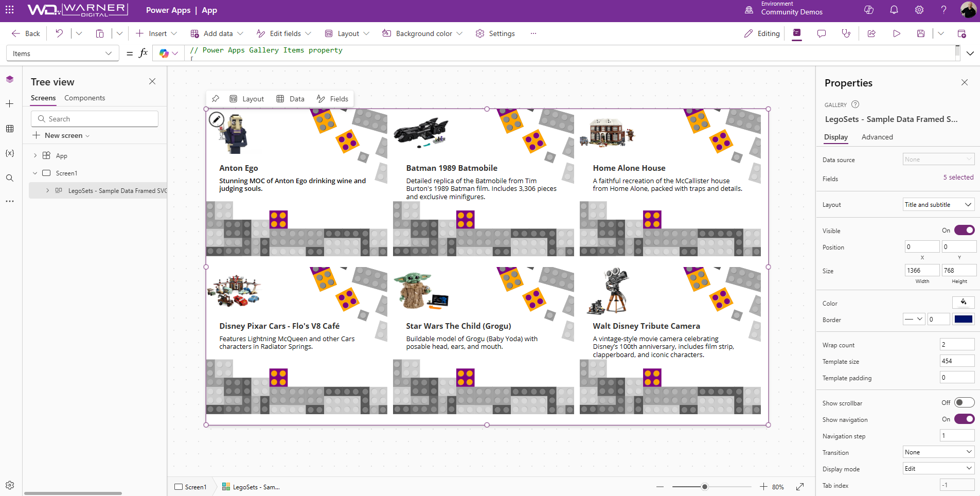Screen dimensions: 980x496
Task: Zoom in with the plus button
Action: pyautogui.click(x=763, y=487)
